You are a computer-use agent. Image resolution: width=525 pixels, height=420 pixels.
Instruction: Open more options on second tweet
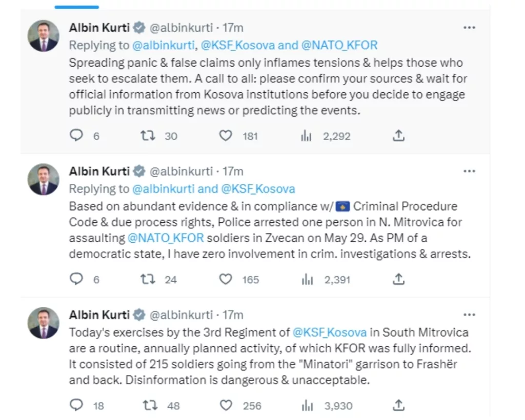469,171
